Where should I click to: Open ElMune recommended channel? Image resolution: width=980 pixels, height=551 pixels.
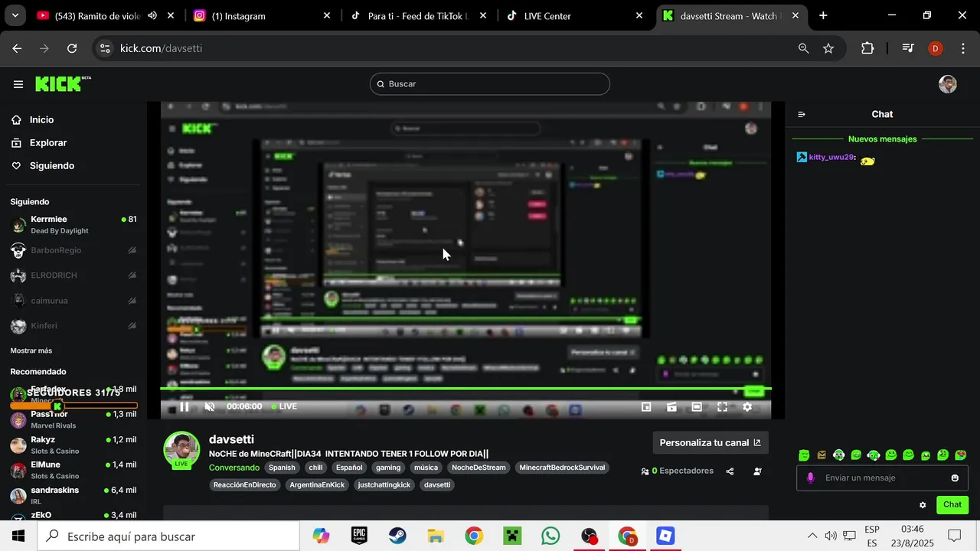click(73, 470)
